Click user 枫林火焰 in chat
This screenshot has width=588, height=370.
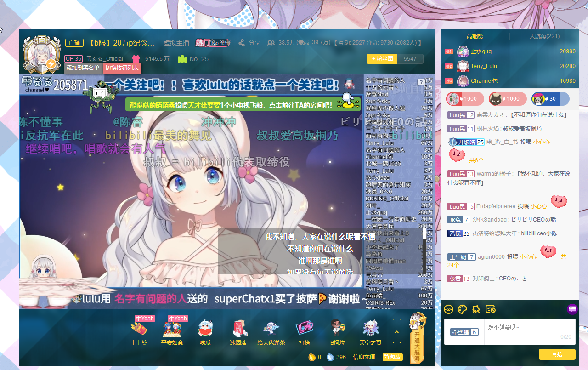pyautogui.click(x=488, y=129)
